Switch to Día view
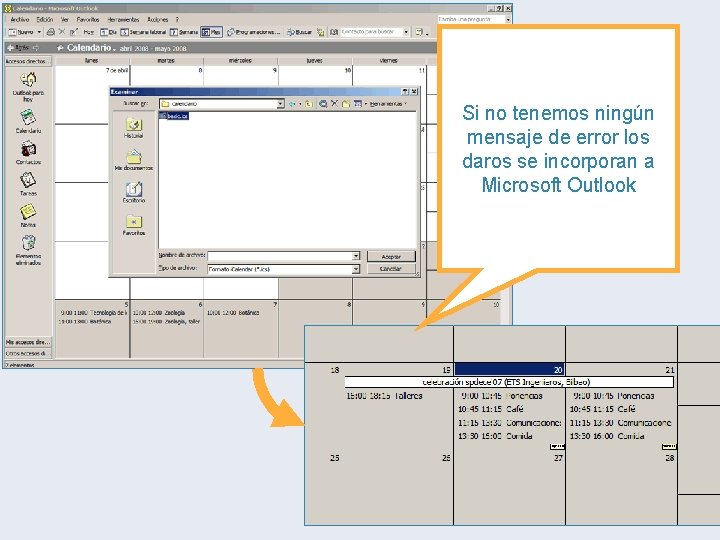Screen dimensions: 720x540 [x=108, y=32]
